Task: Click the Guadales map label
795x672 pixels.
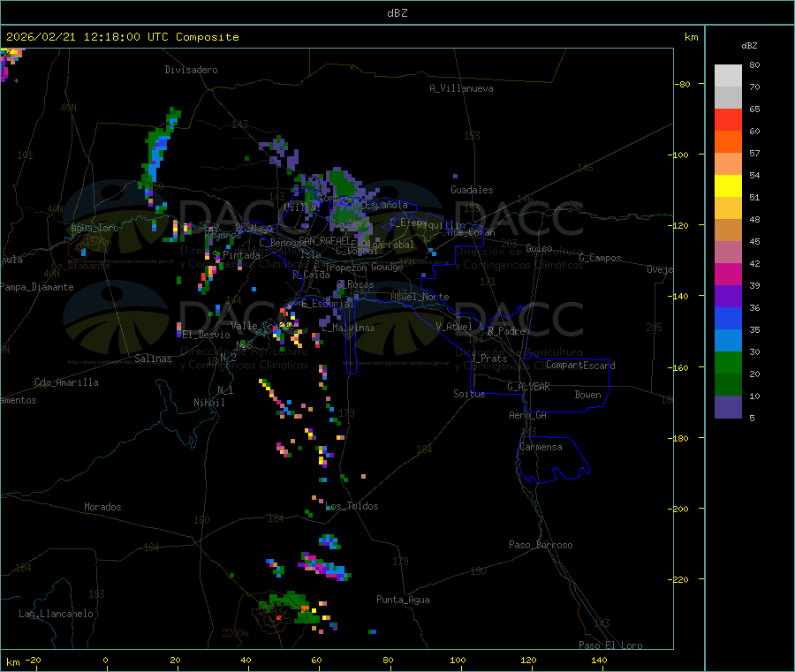Action: coord(472,190)
